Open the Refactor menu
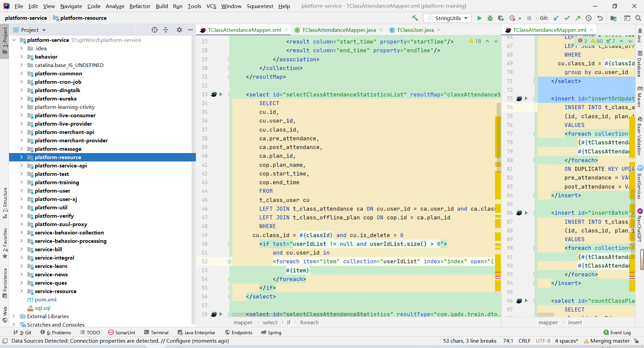This screenshot has height=348, width=644. tap(140, 6)
